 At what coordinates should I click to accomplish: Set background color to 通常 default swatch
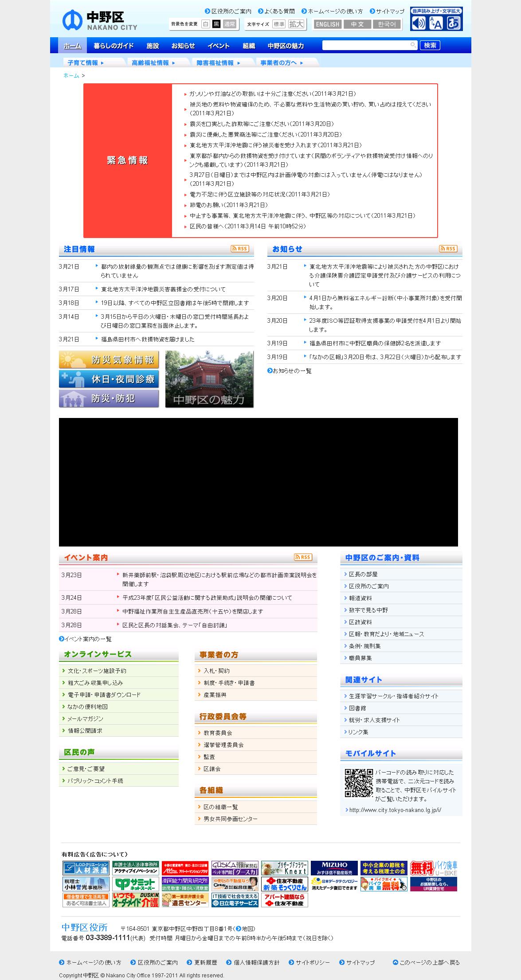(229, 24)
